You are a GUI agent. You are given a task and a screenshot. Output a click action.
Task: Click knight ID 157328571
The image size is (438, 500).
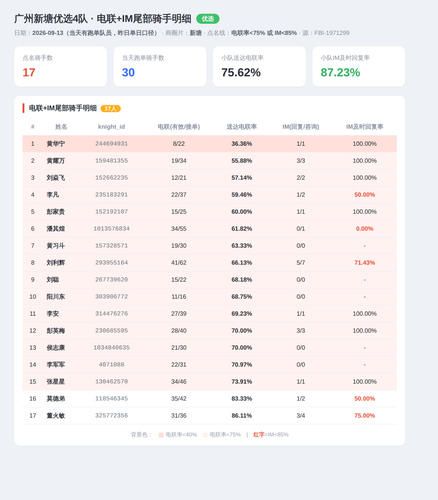click(x=111, y=246)
